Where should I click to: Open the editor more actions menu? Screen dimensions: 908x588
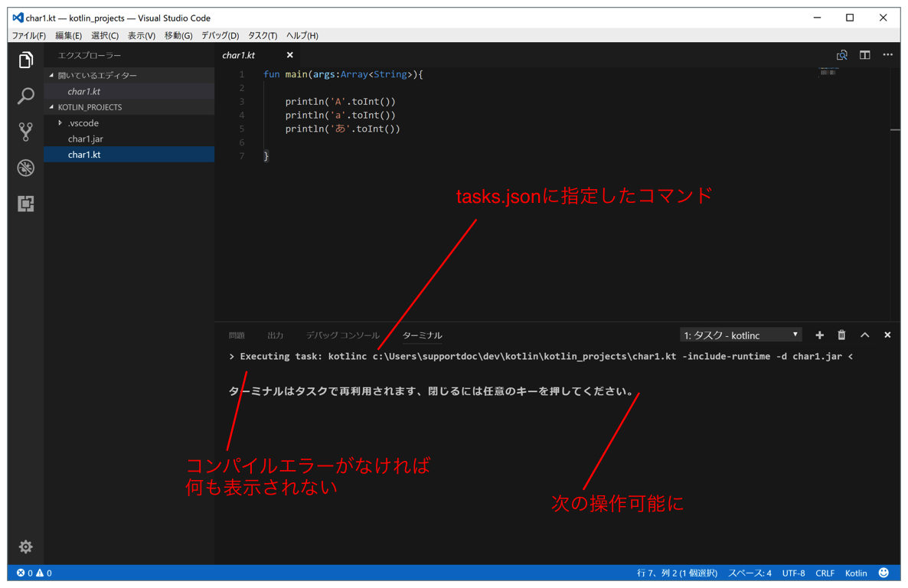[888, 55]
